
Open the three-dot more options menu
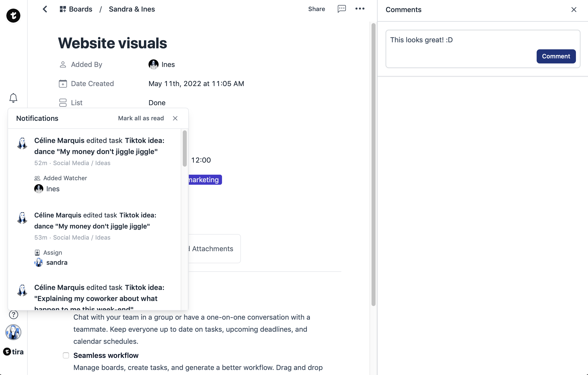(x=360, y=9)
